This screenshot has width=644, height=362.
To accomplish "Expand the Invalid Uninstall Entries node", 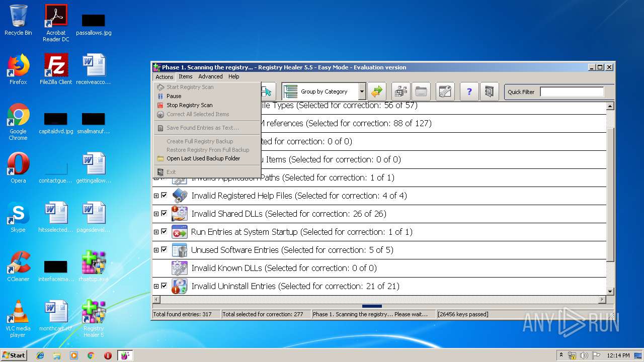I will tap(156, 286).
